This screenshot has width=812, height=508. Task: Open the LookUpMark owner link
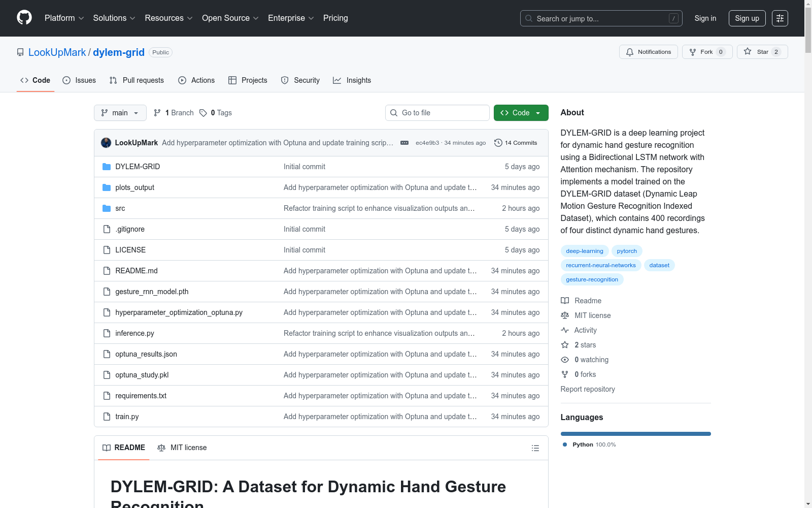[x=57, y=52]
